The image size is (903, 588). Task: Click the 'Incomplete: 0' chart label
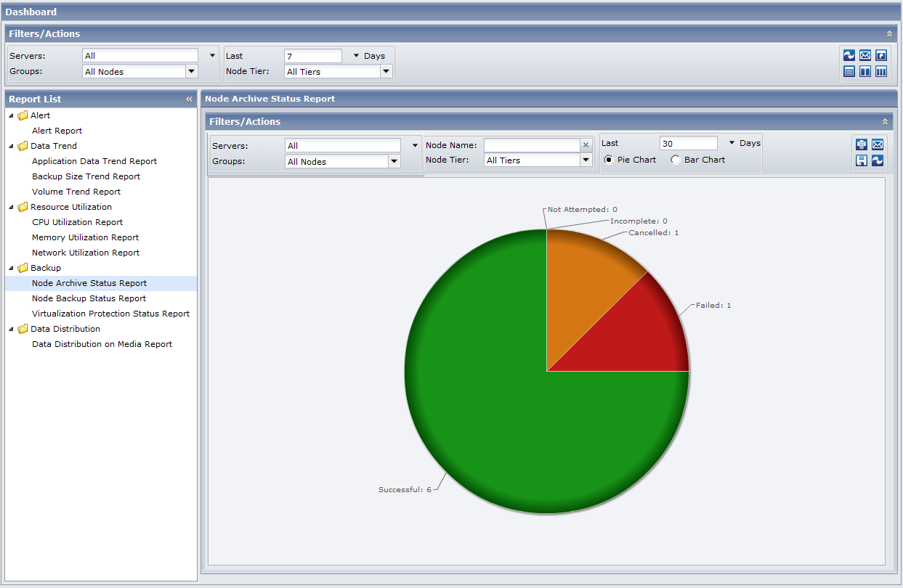[x=639, y=221]
